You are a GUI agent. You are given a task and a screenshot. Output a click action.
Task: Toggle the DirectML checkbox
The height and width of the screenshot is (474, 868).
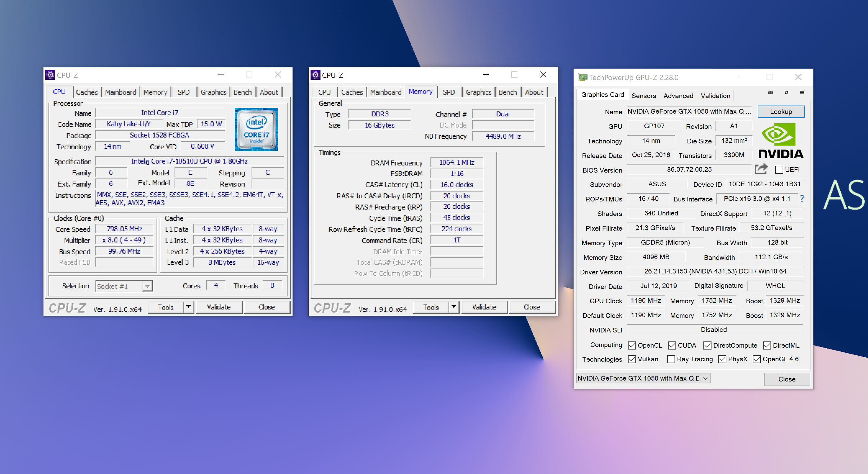767,346
